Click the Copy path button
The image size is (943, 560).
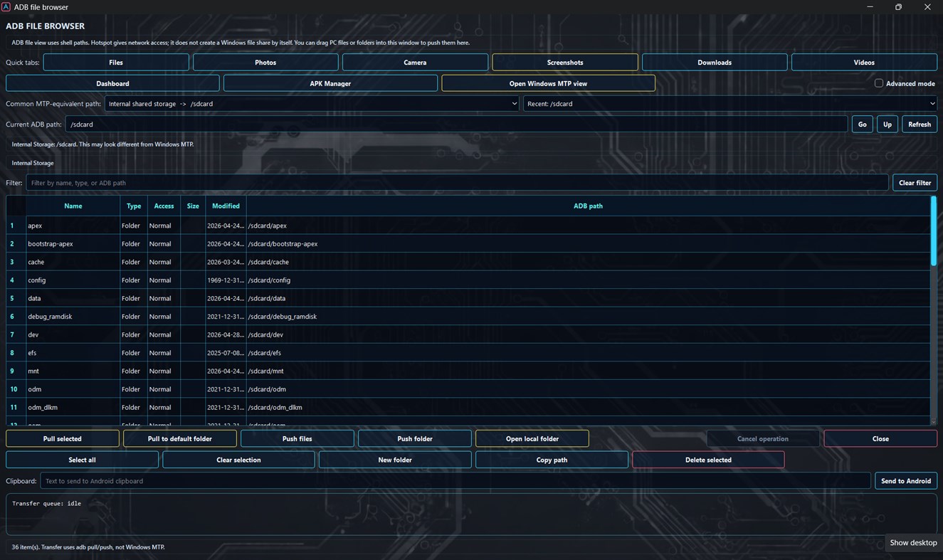coord(552,460)
